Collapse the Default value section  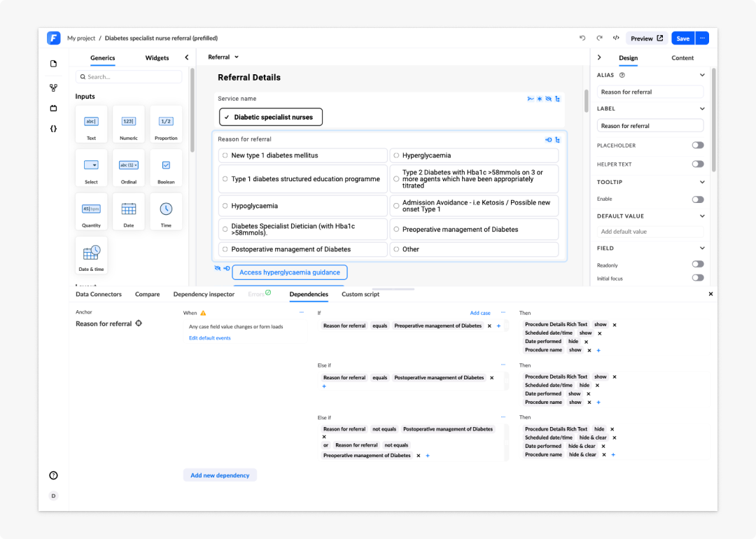(x=702, y=216)
